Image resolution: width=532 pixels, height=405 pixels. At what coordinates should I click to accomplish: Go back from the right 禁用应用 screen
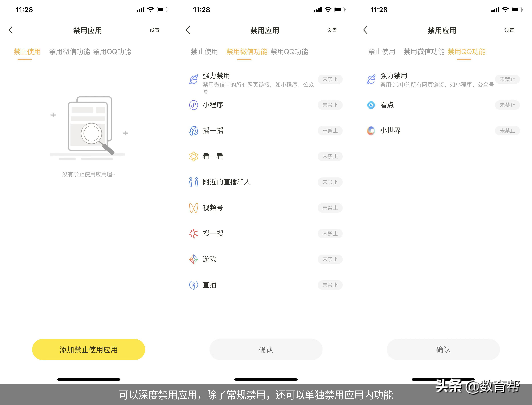tap(365, 30)
